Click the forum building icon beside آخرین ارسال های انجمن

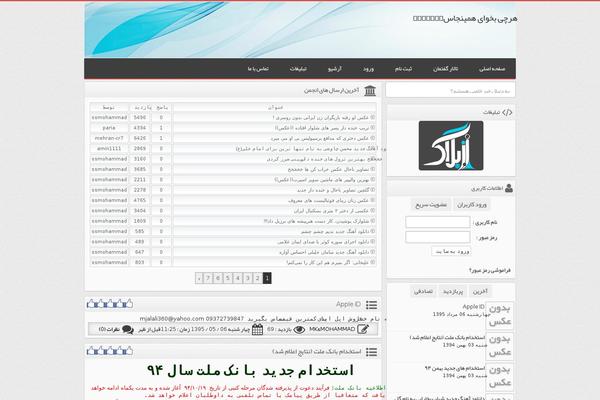click(x=370, y=91)
